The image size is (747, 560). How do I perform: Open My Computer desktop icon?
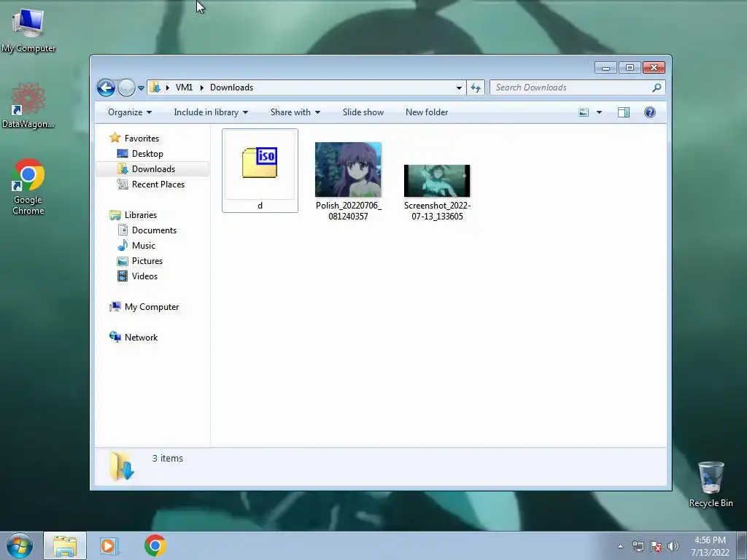coord(28,29)
